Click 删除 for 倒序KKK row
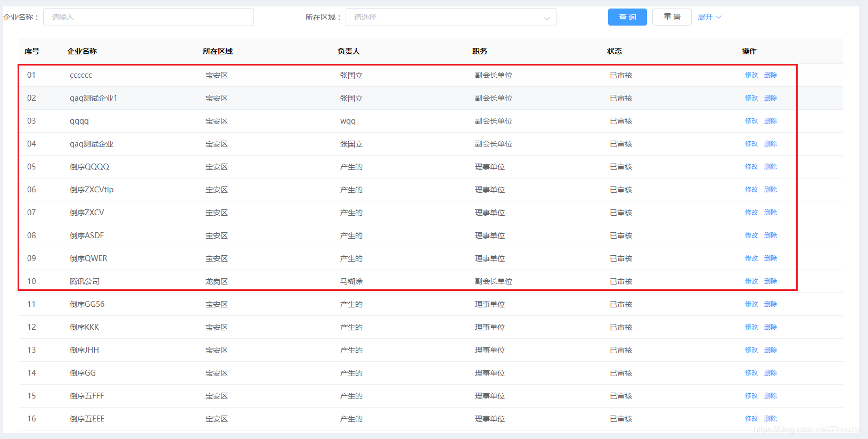The height and width of the screenshot is (439, 868). [771, 327]
